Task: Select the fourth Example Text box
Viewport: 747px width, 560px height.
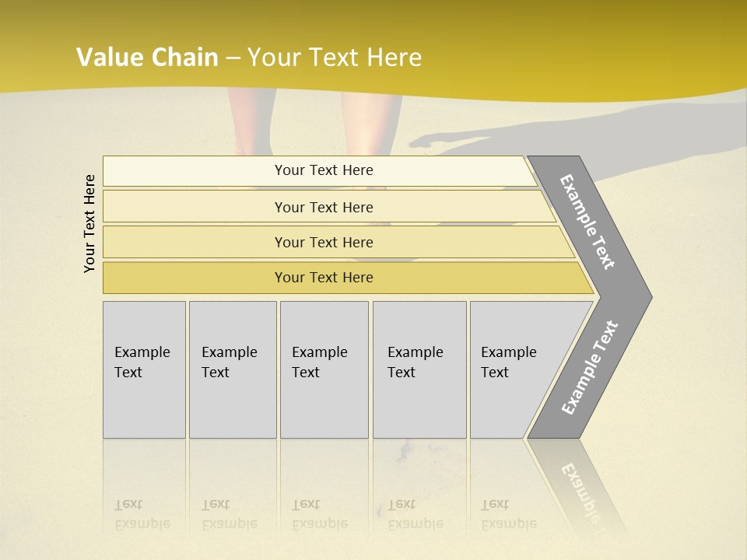Action: click(x=419, y=369)
